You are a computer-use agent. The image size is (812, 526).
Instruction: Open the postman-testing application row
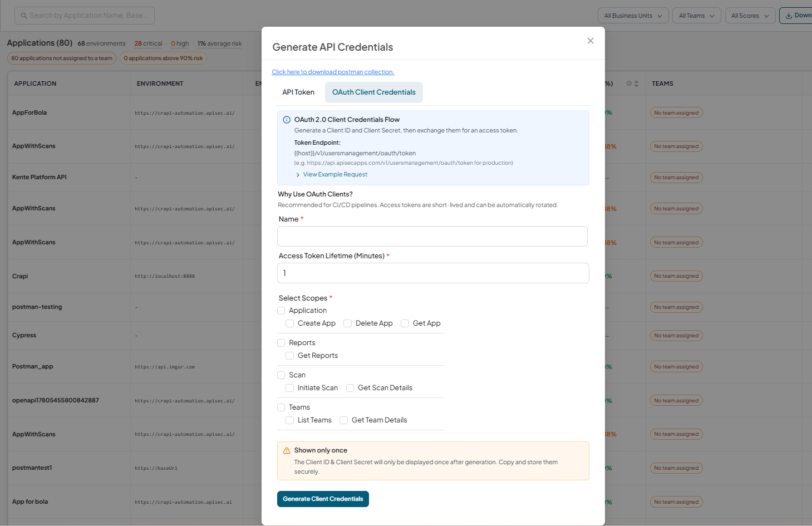point(37,307)
